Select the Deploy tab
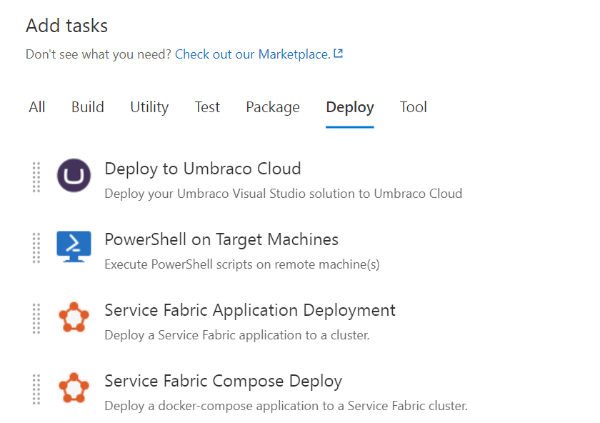Image resolution: width=600 pixels, height=423 pixels. [350, 108]
